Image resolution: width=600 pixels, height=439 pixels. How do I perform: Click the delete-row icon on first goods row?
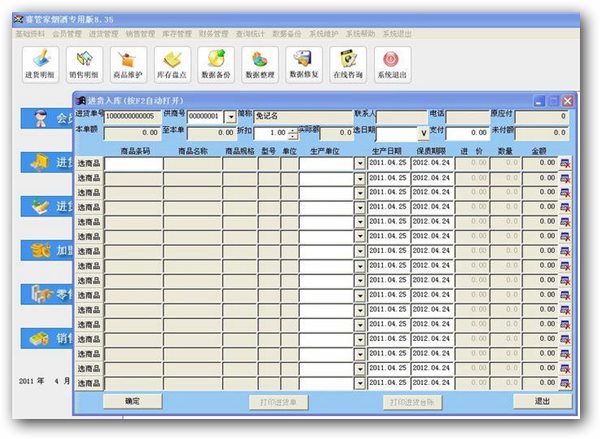point(565,163)
